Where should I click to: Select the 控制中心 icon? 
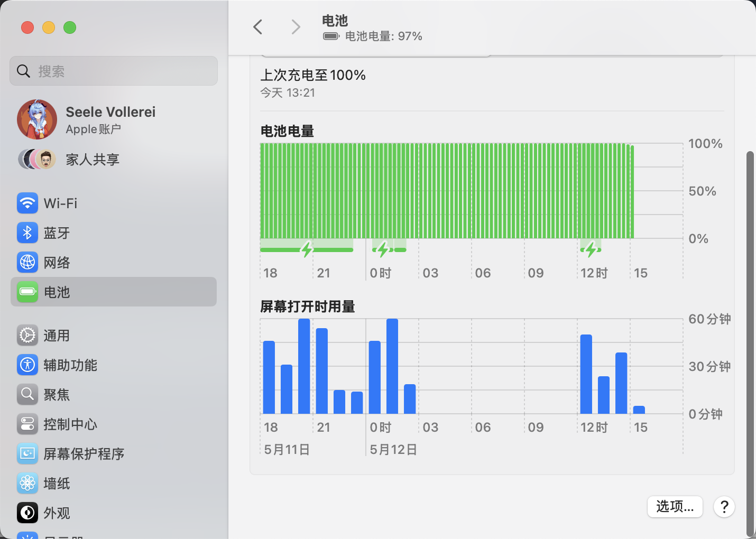[27, 424]
